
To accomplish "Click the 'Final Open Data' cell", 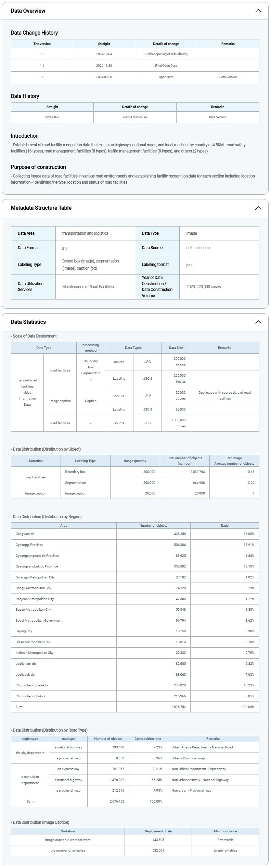I will pyautogui.click(x=166, y=65).
